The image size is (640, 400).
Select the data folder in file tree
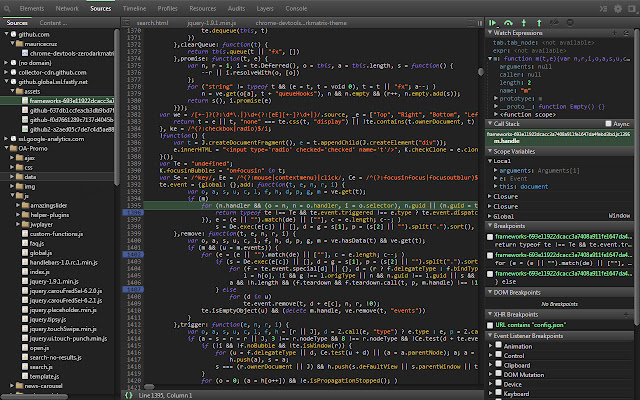point(31,176)
